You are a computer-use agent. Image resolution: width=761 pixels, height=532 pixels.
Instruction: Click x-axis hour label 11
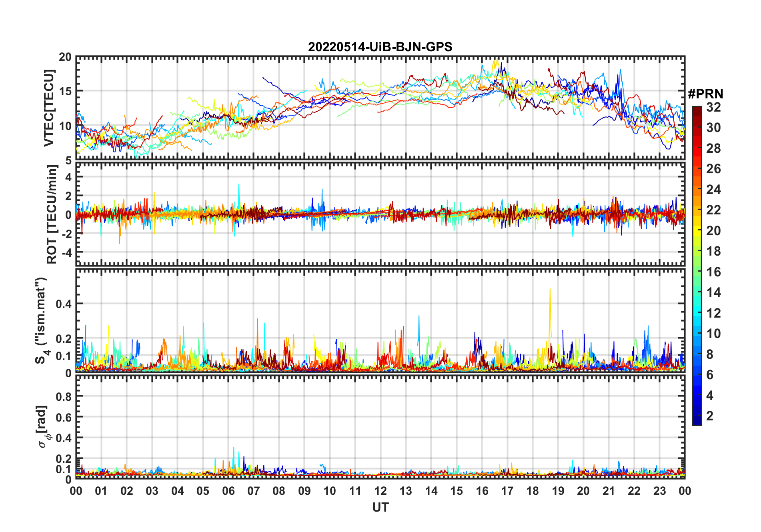(x=355, y=491)
